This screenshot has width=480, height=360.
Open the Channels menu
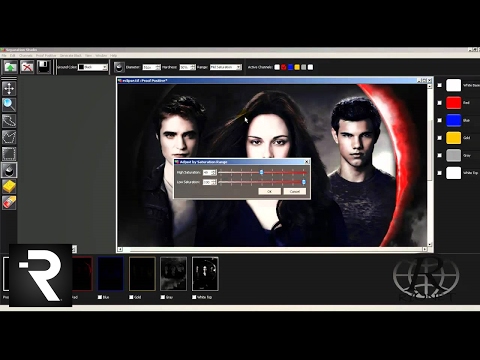click(26, 55)
